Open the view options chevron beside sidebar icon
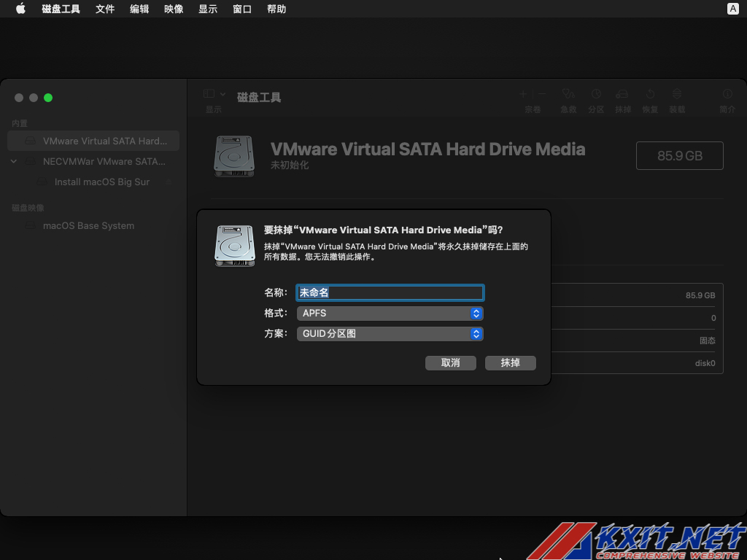This screenshot has height=560, width=747. pos(222,94)
